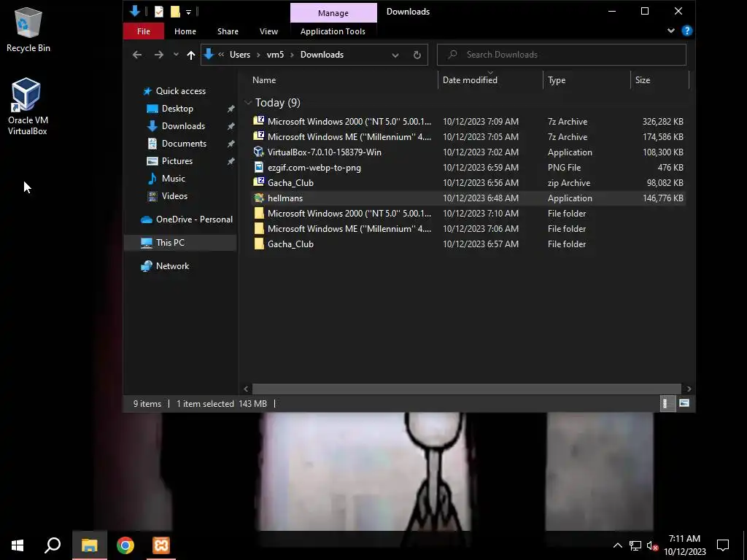Open Explorer Help question mark icon
This screenshot has height=560, width=747.
(686, 31)
